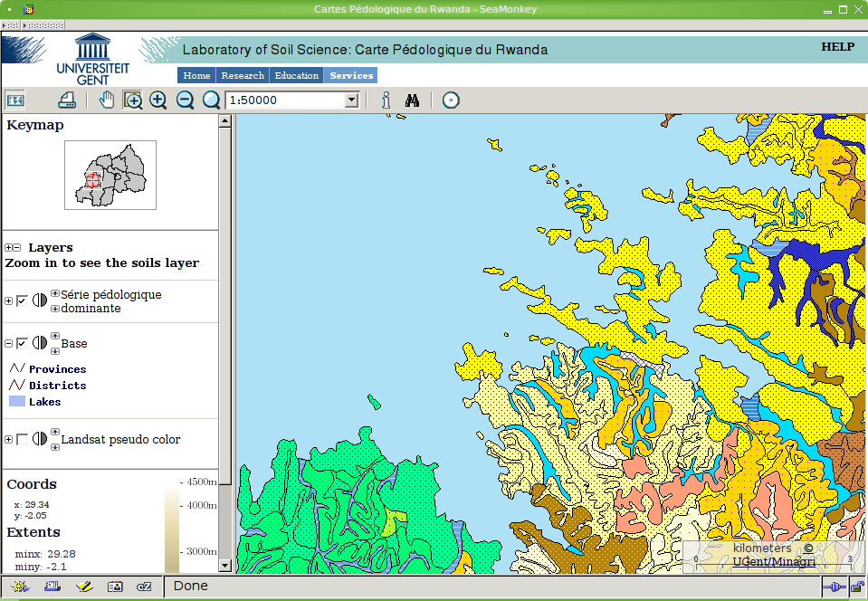Follow the UGent/Minagri copyright link
Image resolution: width=868 pixels, height=601 pixels.
tap(774, 562)
